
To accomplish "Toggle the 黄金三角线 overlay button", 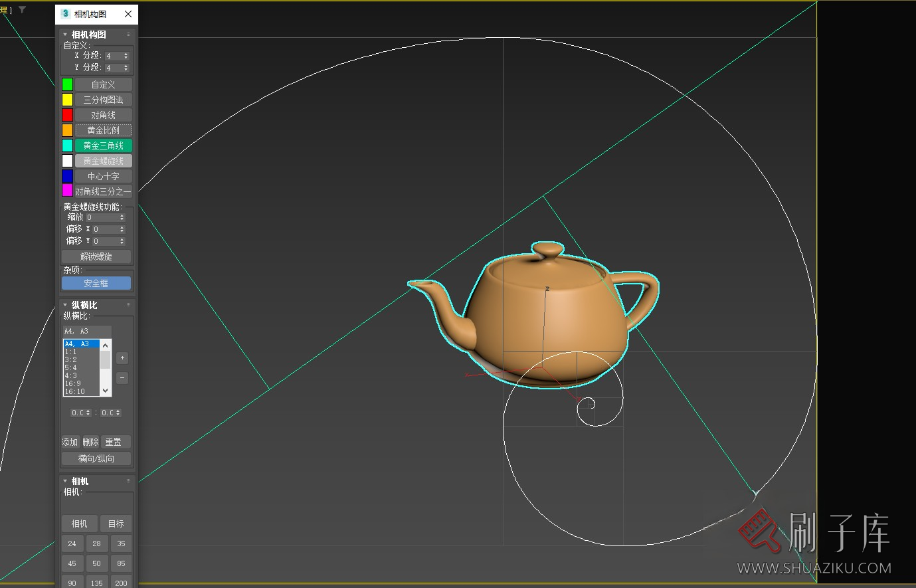I will pyautogui.click(x=103, y=146).
